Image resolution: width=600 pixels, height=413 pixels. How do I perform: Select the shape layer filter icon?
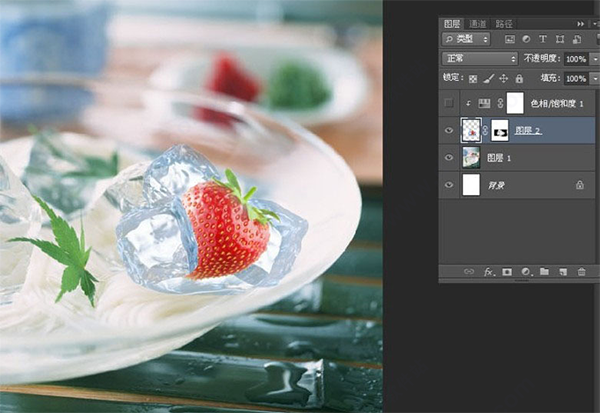coord(560,39)
